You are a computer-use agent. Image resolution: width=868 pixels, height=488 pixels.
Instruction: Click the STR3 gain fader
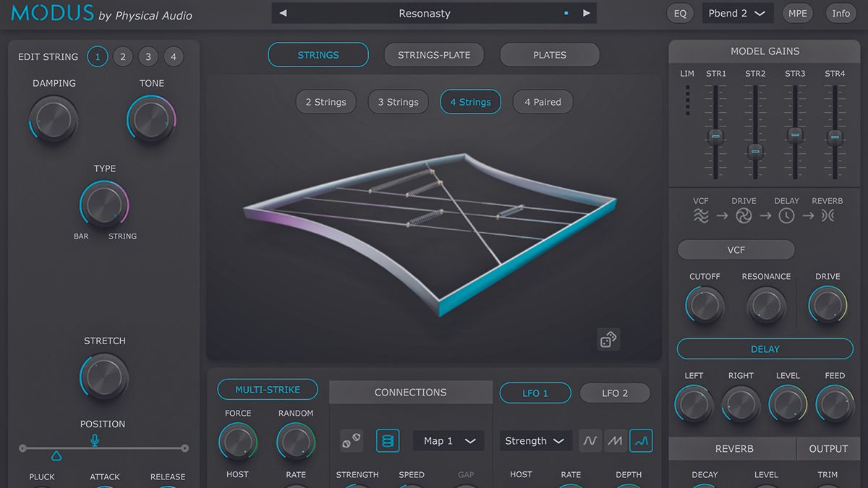tap(795, 134)
